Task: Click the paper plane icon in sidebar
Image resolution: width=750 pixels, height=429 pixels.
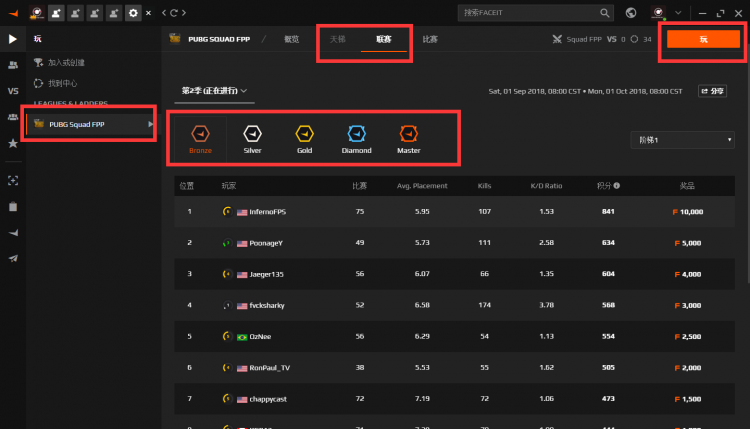Action: tap(13, 258)
